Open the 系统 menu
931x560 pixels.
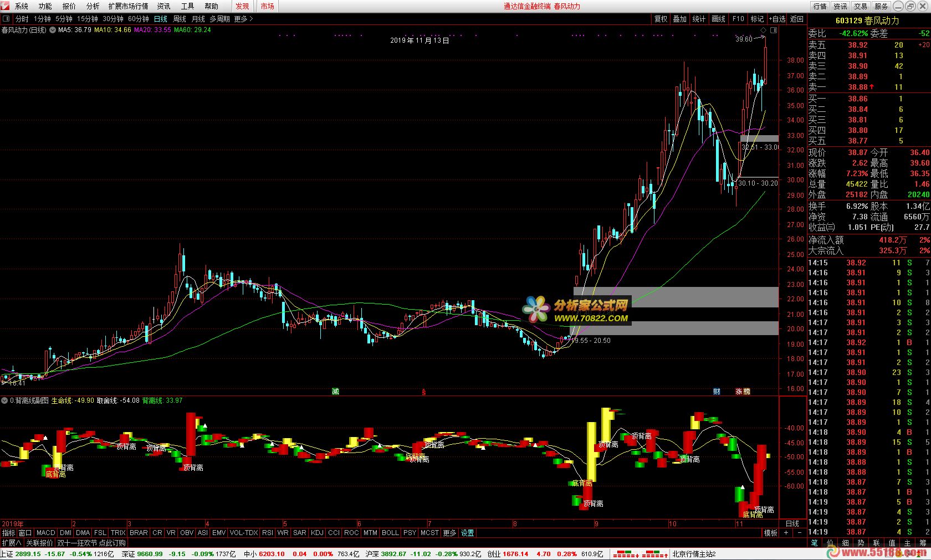[x=22, y=6]
